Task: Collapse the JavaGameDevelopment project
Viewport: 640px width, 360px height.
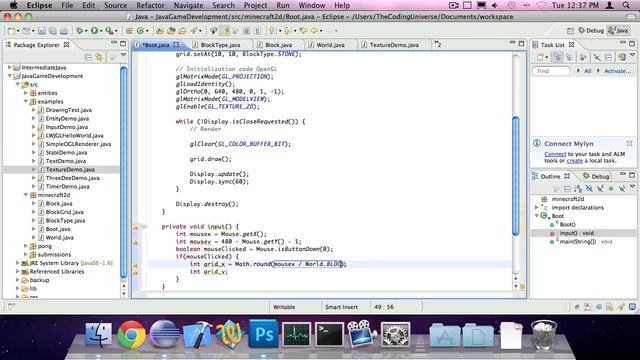Action: pos(9,76)
